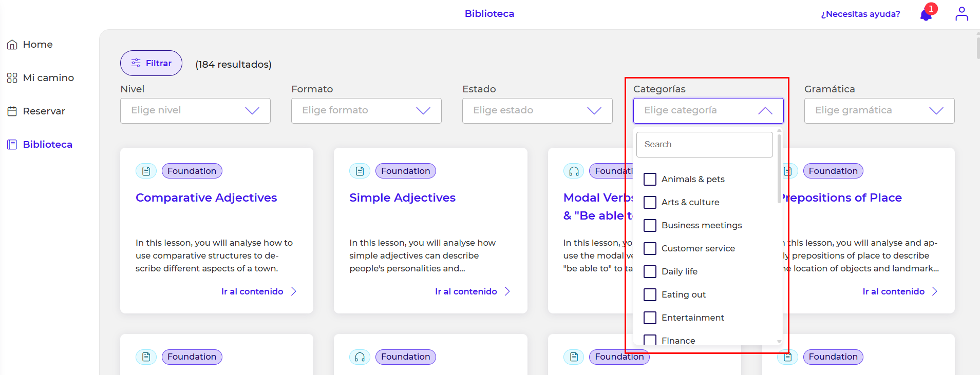Click the Reservar calendar icon
Viewport: 980px width, 375px height.
click(12, 111)
